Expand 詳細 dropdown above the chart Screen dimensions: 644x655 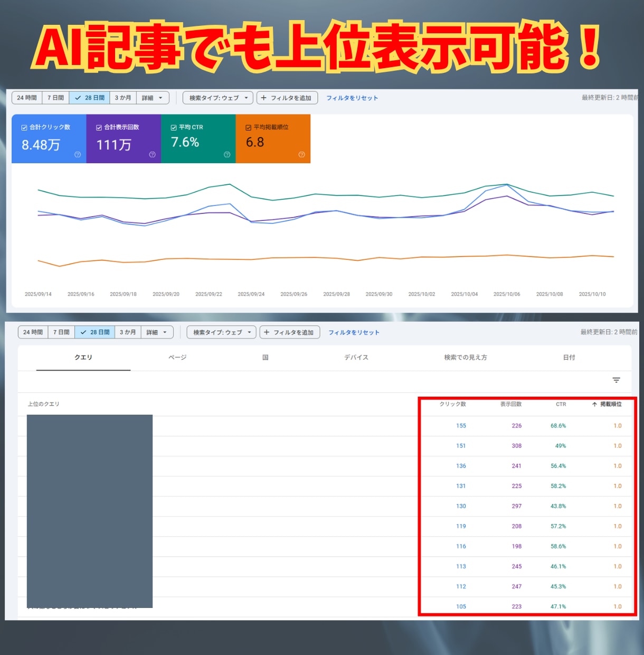(x=153, y=98)
